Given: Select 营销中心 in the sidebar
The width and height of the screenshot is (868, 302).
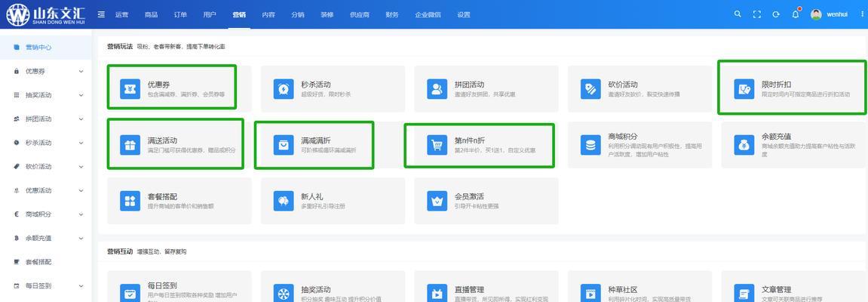Looking at the screenshot, I should tap(46, 48).
